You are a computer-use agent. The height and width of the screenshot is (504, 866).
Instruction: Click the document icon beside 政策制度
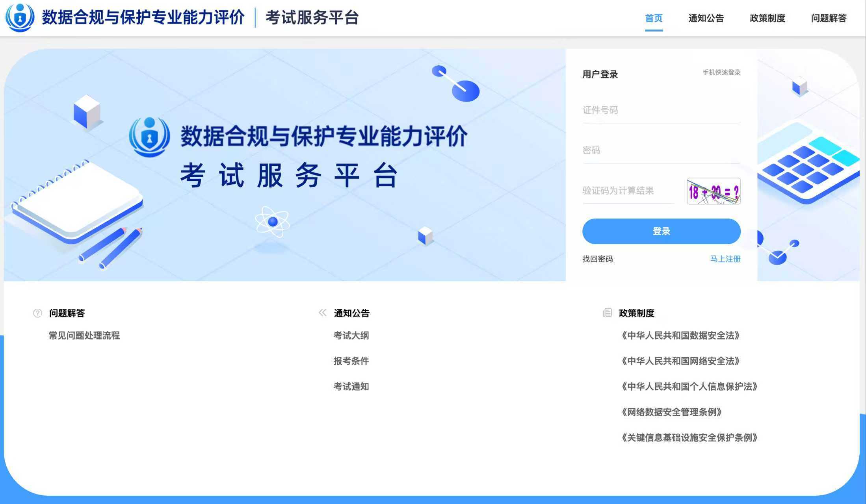607,313
